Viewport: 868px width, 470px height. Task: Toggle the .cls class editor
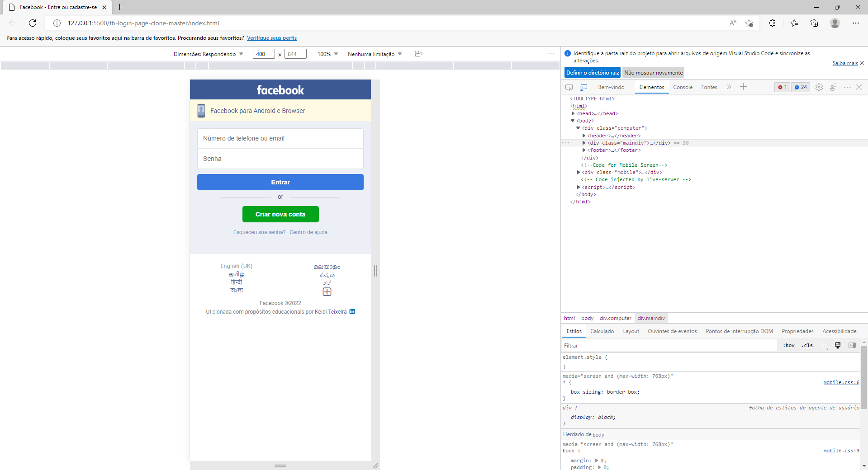coord(806,345)
